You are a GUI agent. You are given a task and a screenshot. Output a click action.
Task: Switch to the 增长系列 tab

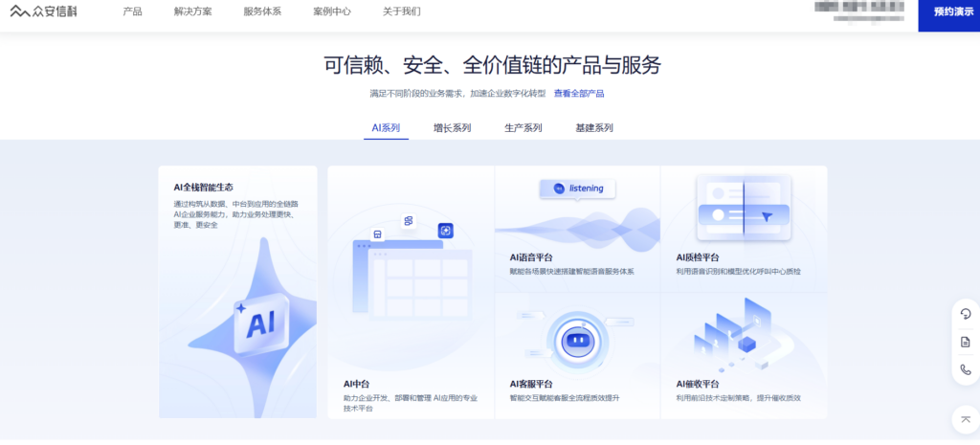[452, 128]
